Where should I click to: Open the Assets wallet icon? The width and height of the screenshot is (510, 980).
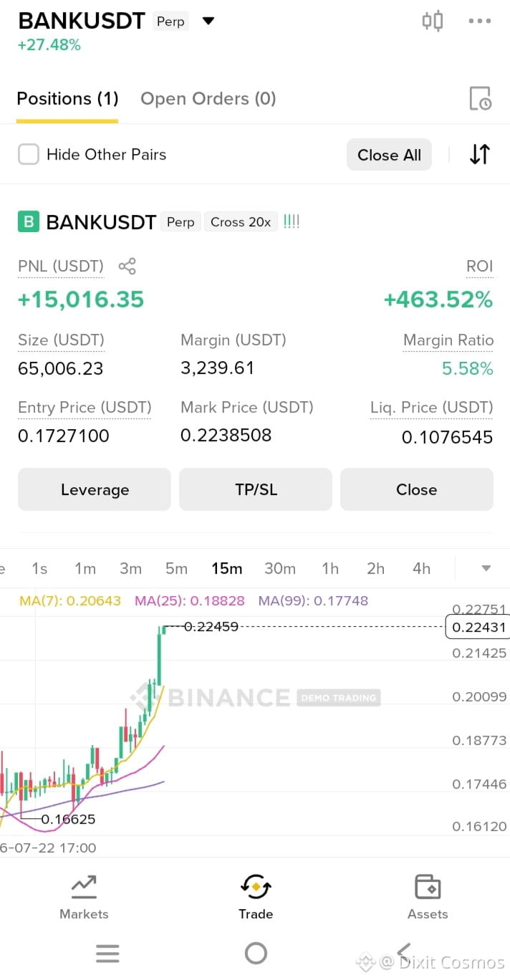(x=428, y=888)
